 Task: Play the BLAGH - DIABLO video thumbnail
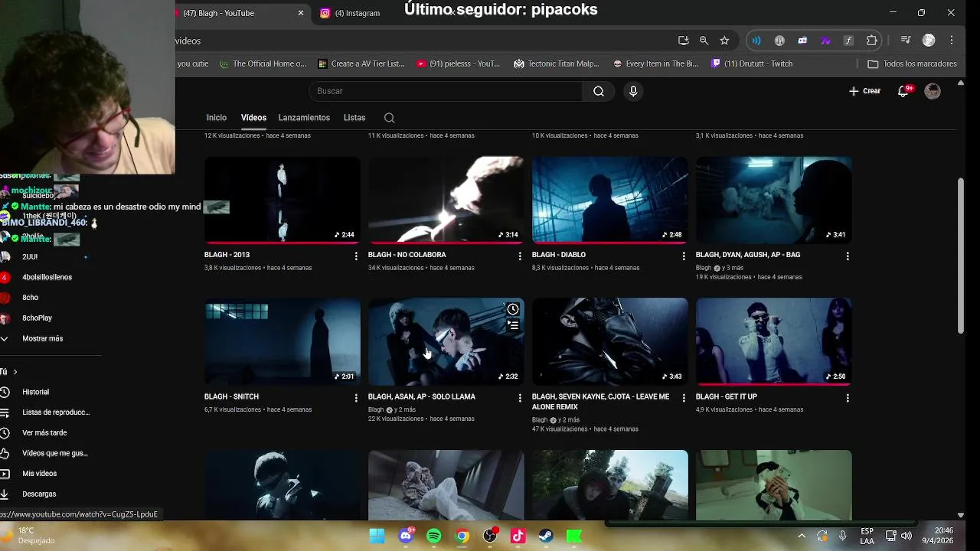[609, 200]
